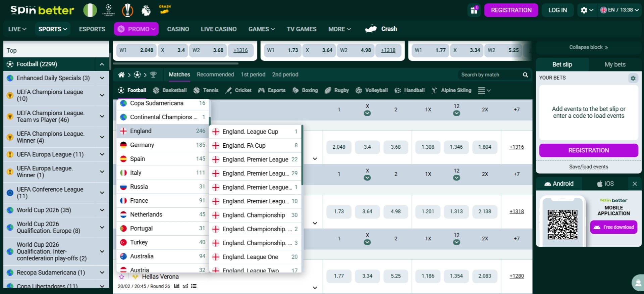Select Alpine Skiing sport filter

[451, 90]
